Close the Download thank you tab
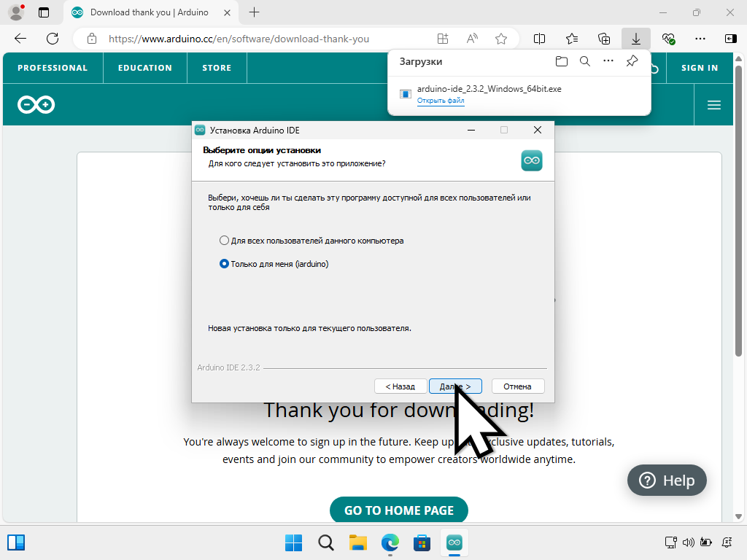 click(228, 13)
